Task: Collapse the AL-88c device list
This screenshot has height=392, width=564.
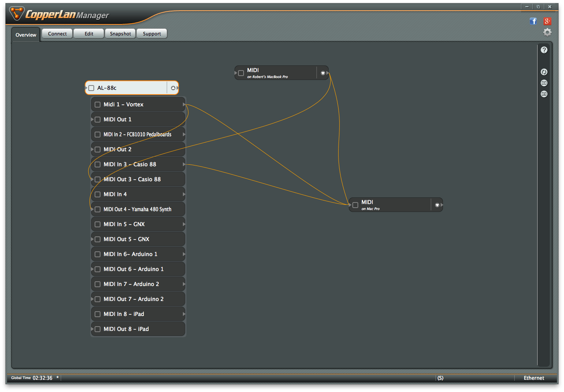Action: 173,88
